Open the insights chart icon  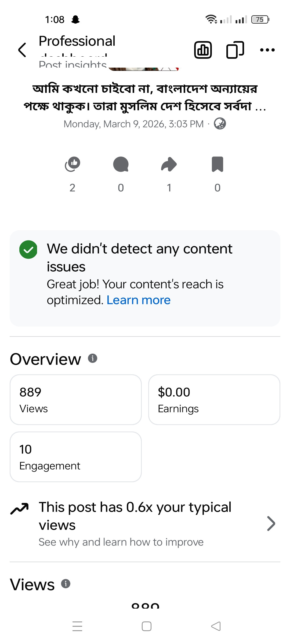(x=203, y=50)
